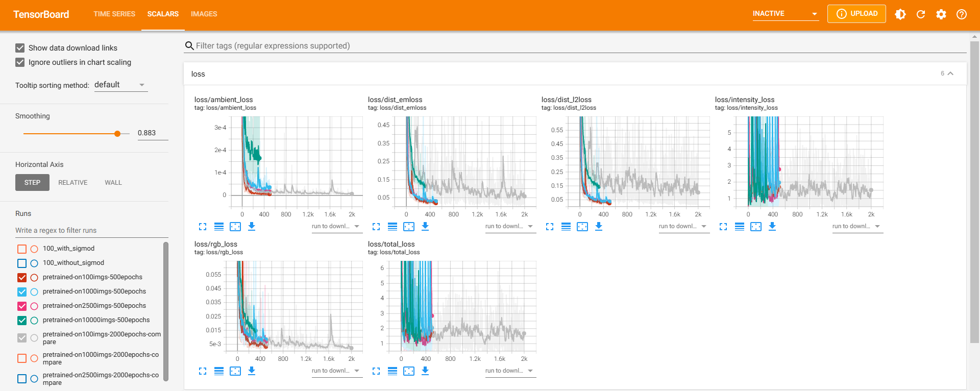Fit domain to data on dist_l2loss chart
980x391 pixels.
582,227
